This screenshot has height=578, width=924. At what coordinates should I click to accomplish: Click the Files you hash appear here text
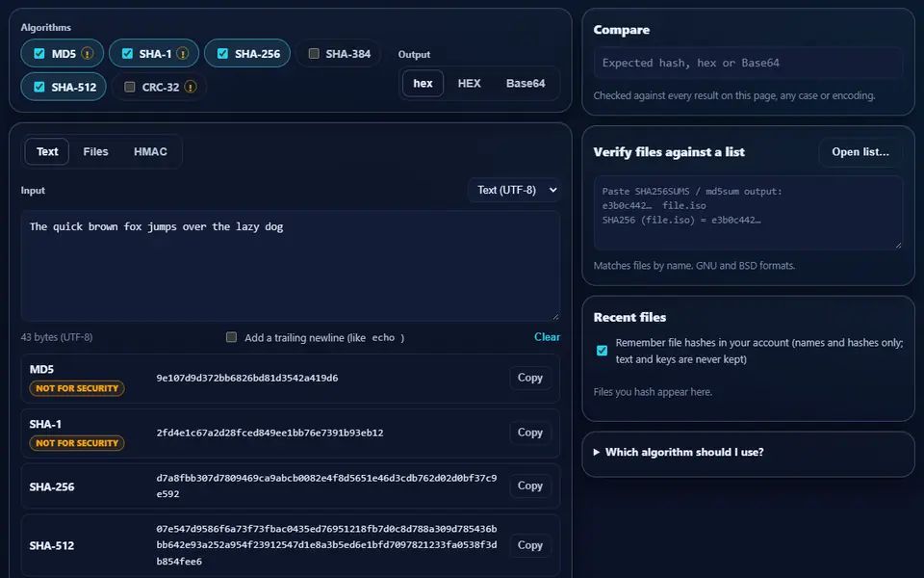653,392
